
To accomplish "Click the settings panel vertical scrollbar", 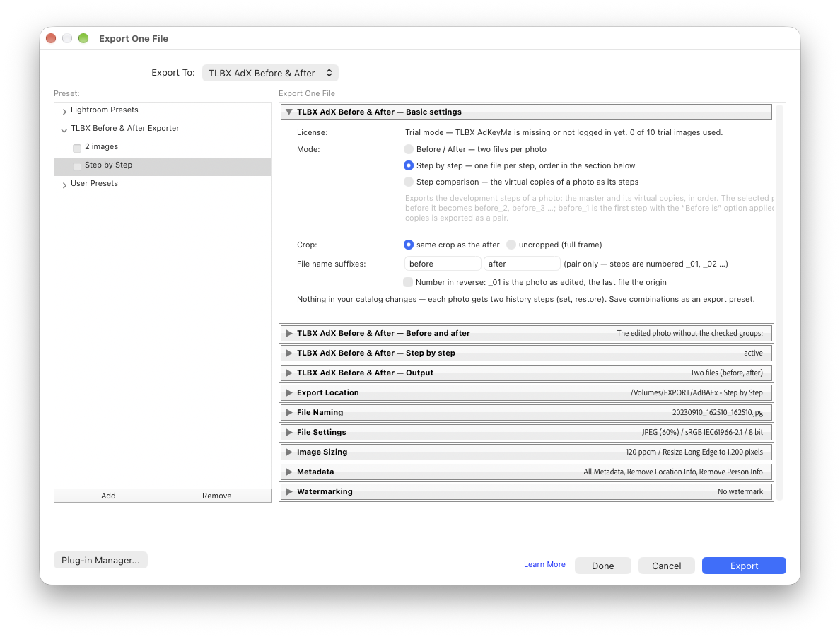I will coord(779,302).
